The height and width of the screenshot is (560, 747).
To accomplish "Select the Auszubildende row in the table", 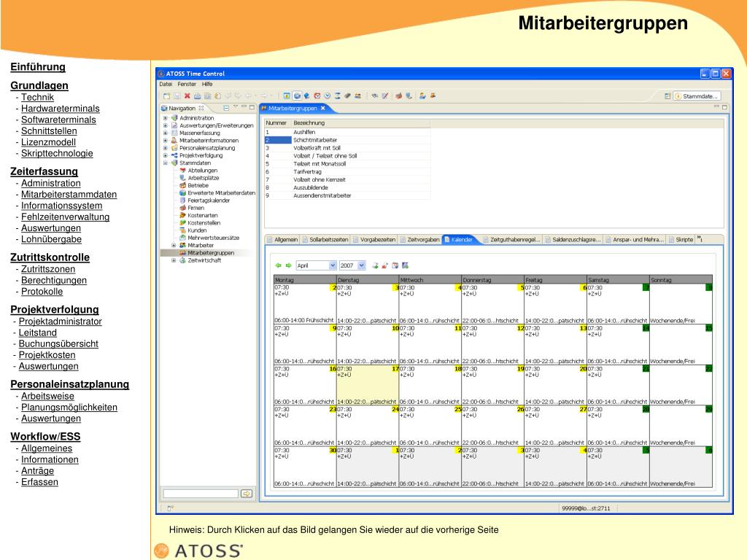I will click(x=347, y=187).
